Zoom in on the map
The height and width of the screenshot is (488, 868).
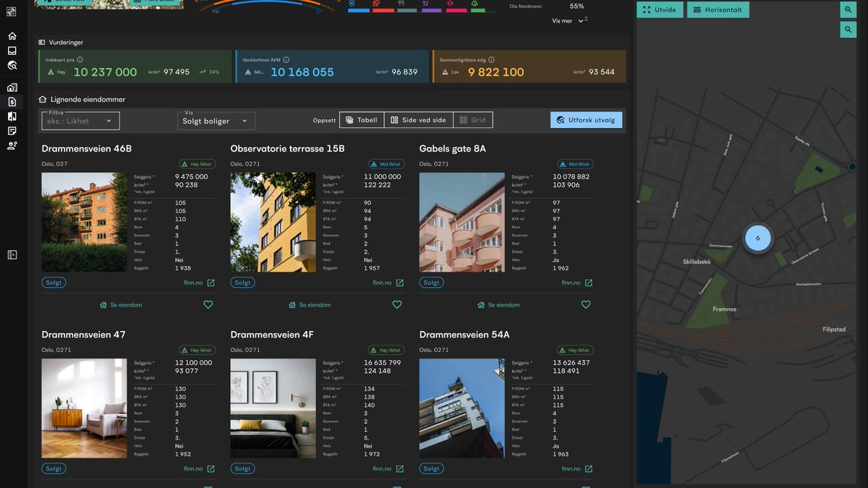pos(848,10)
